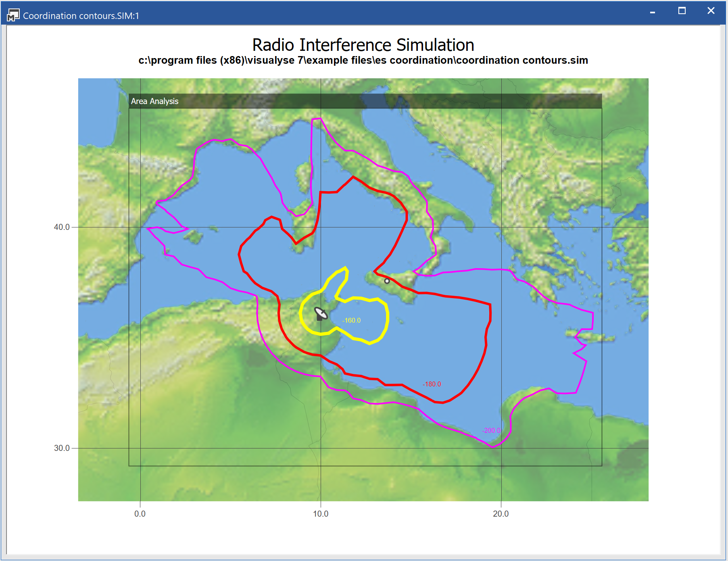Click the 20.0 longitude axis label
This screenshot has height=561, width=728.
click(x=501, y=514)
